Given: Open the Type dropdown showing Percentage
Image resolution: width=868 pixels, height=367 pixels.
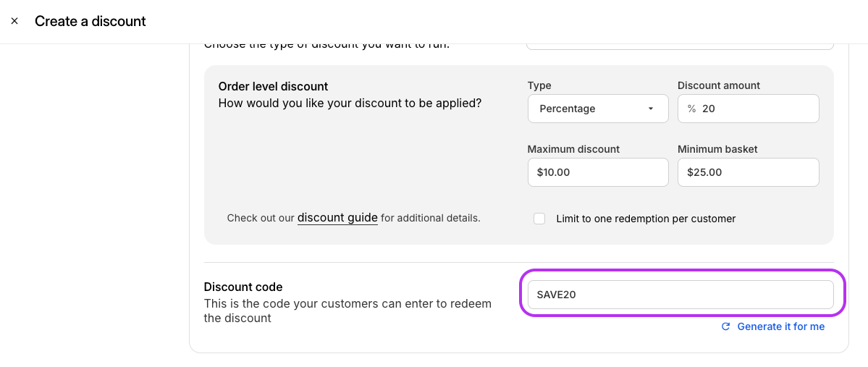Looking at the screenshot, I should (598, 109).
